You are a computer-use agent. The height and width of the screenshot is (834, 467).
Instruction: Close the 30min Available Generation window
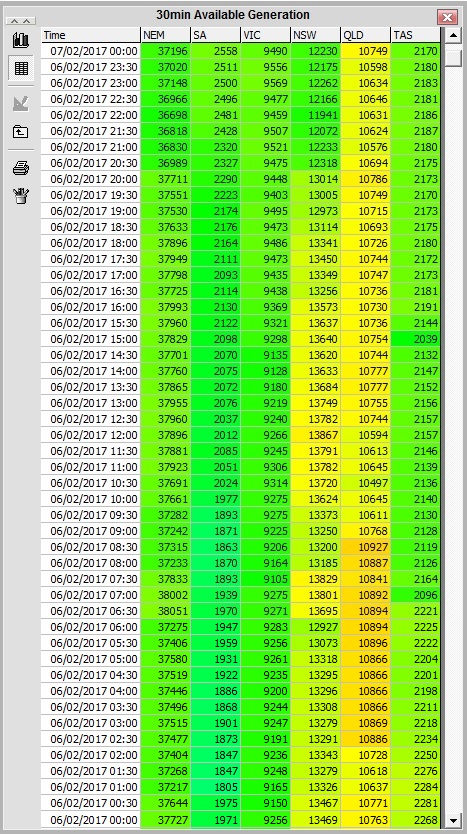pyautogui.click(x=447, y=17)
